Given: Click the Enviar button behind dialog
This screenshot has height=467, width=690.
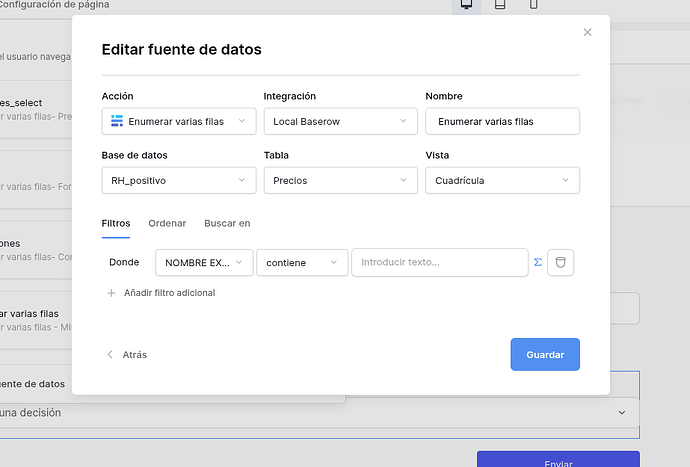Looking at the screenshot, I should [558, 461].
